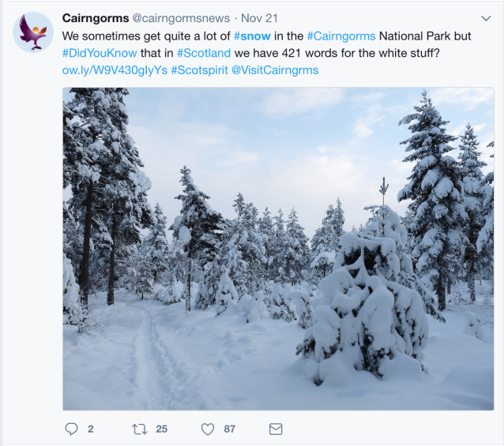The height and width of the screenshot is (446, 504).
Task: View the 87 likes count
Action: 230,429
